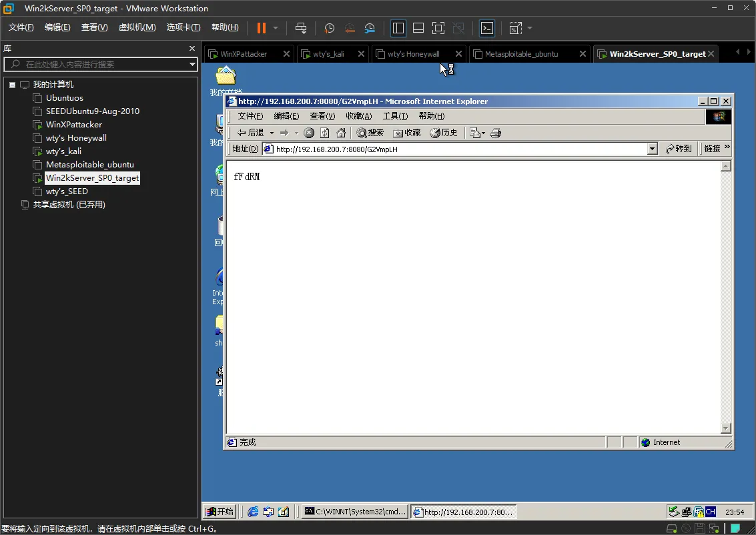This screenshot has height=535, width=756.
Task: Open the back history dropdown arrow in IE
Action: (272, 133)
